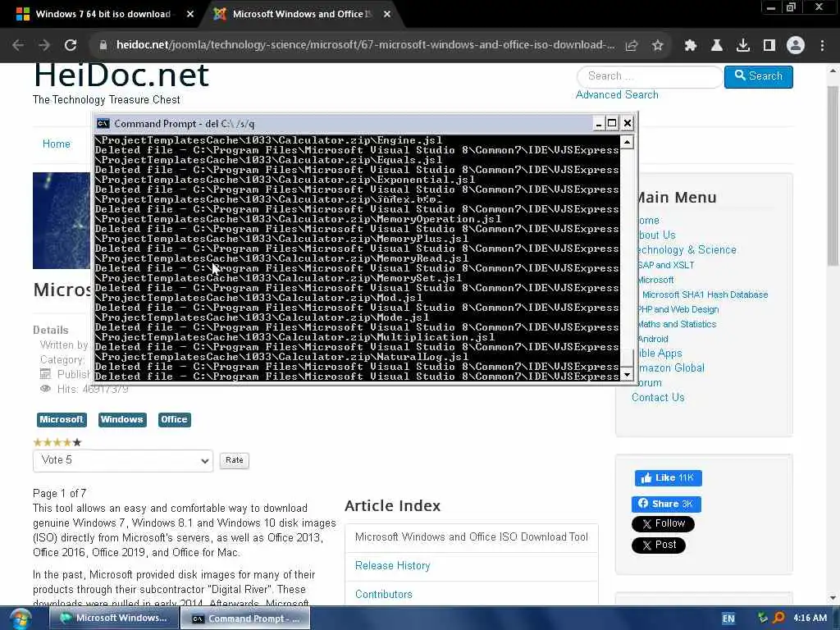This screenshot has width=840, height=630.
Task: Open the Chrome three-dot menu
Action: coord(822,46)
